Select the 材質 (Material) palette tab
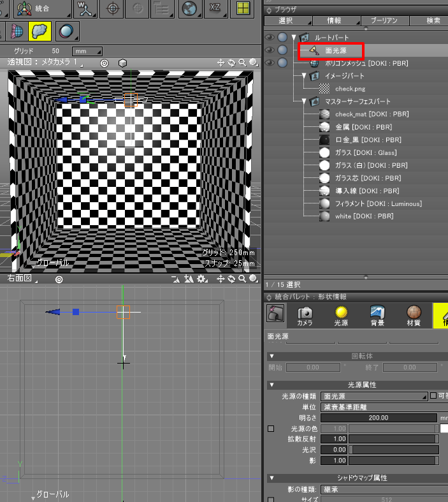Image resolution: width=448 pixels, height=502 pixels. (x=414, y=316)
